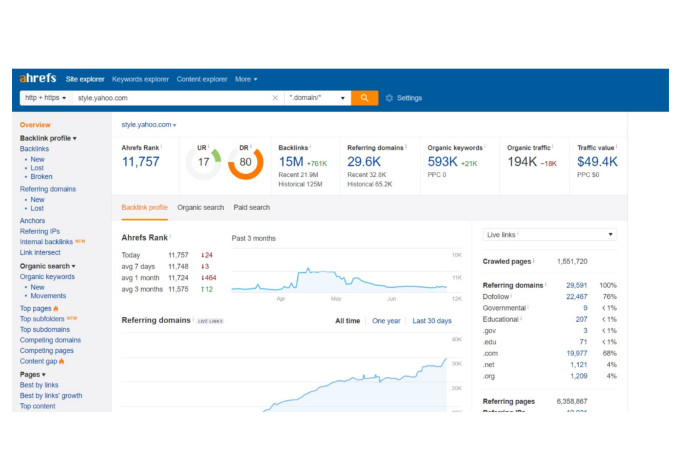Select the All time range option
This screenshot has height=459, width=680.
[x=347, y=321]
